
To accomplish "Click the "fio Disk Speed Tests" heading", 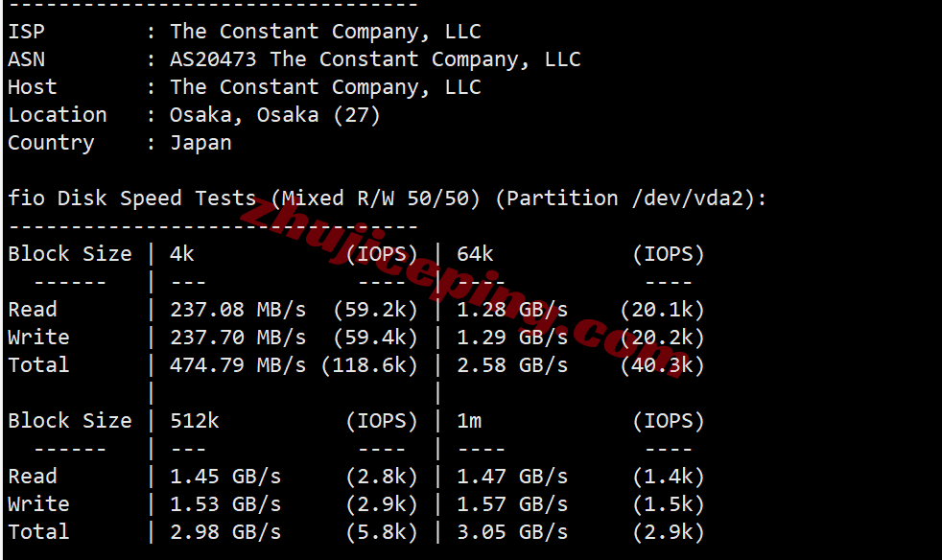I will pyautogui.click(x=132, y=198).
